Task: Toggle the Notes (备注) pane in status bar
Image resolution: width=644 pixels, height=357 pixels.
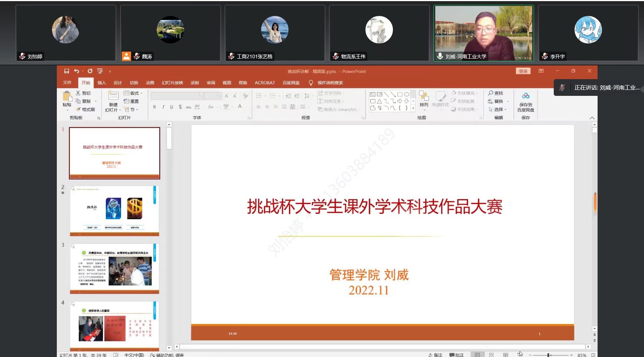Action: point(435,355)
